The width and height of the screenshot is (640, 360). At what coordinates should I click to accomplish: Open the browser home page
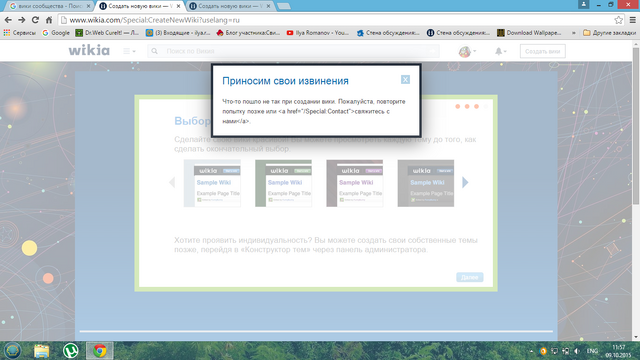pyautogui.click(x=49, y=20)
